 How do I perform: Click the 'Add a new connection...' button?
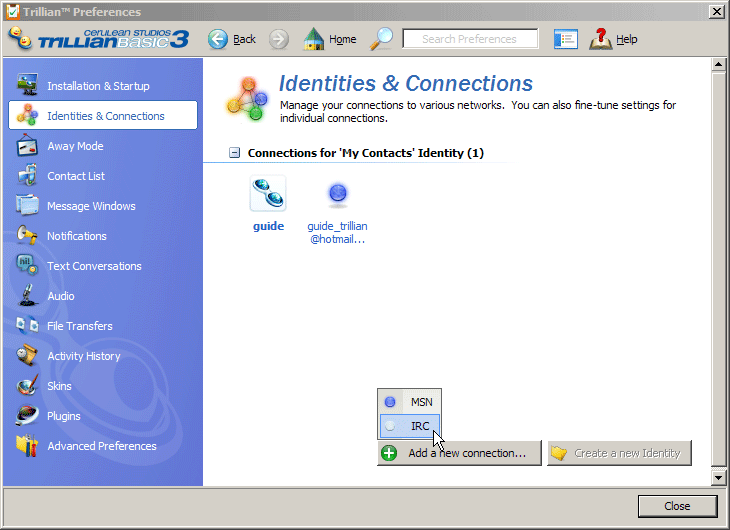pos(459,453)
